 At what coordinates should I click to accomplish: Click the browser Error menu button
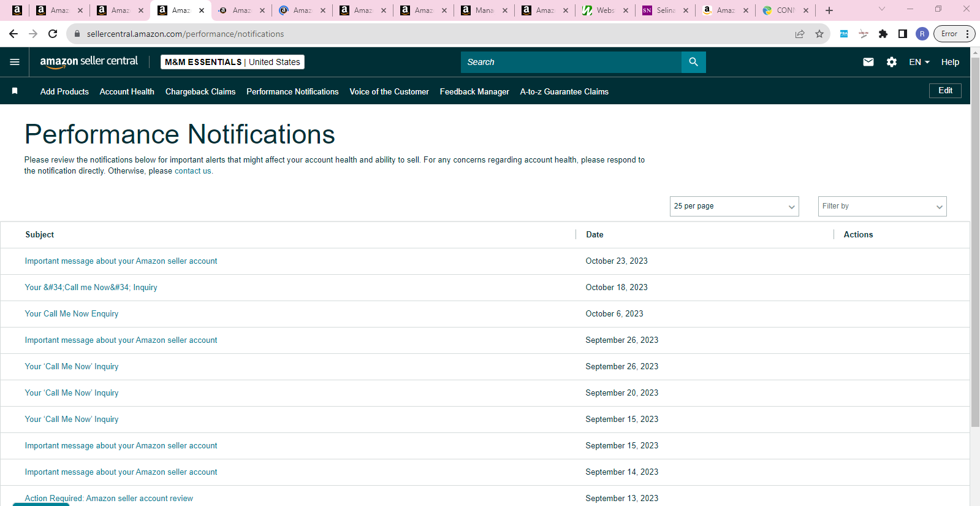click(x=954, y=34)
